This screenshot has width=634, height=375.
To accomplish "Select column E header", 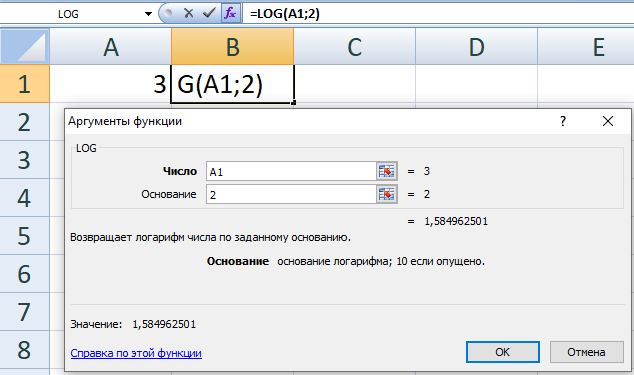I will pos(586,47).
